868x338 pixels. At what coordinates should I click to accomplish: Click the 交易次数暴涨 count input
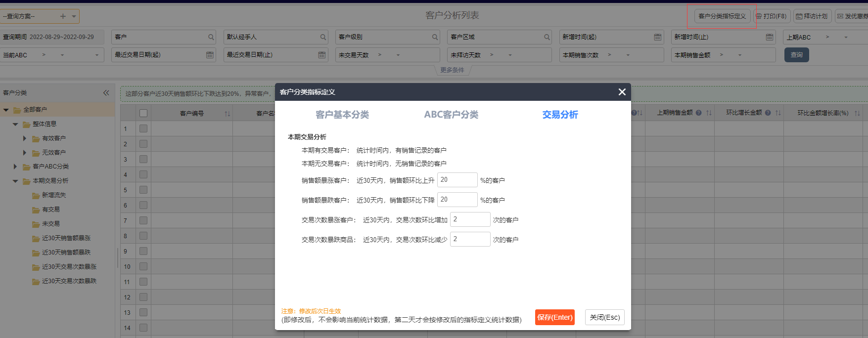pyautogui.click(x=470, y=219)
